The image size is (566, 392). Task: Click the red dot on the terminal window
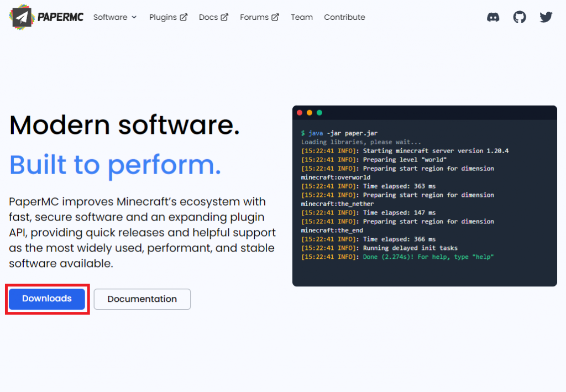coord(300,113)
